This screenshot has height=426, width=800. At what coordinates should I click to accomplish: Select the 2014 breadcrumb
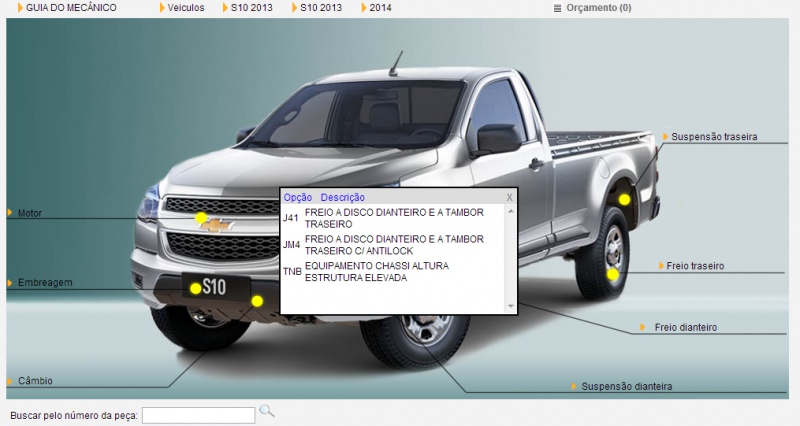coord(380,8)
